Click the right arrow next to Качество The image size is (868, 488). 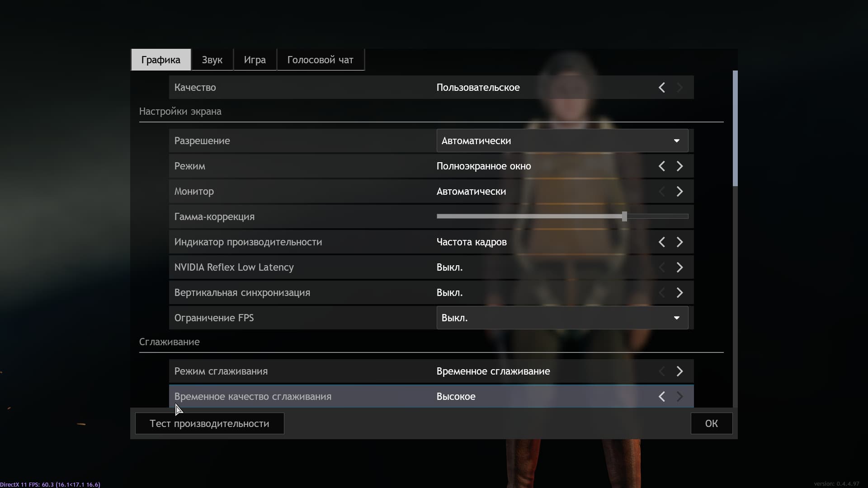coord(679,87)
